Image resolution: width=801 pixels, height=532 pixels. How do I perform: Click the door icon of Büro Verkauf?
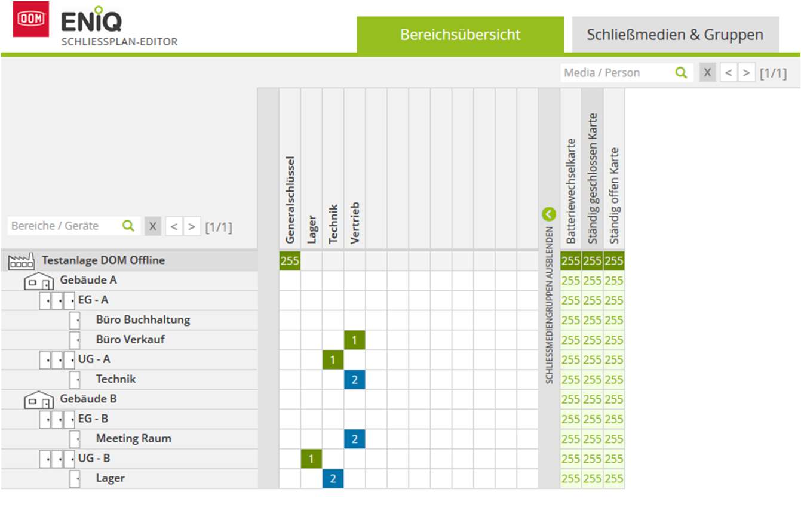[75, 340]
